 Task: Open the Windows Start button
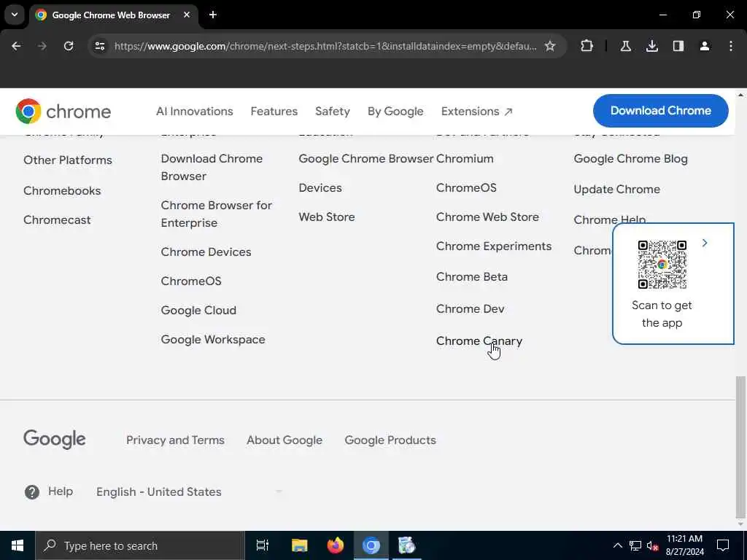18,545
